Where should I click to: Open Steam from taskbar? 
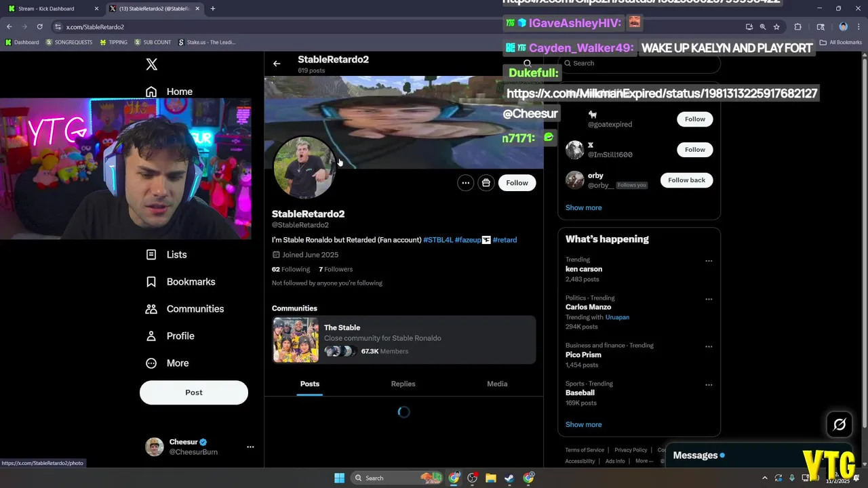[509, 478]
